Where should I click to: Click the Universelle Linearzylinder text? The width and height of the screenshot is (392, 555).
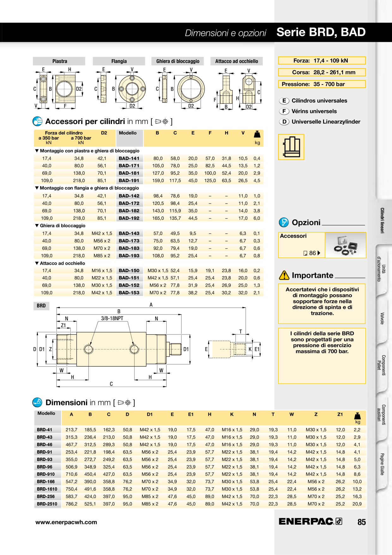[x=326, y=122]
